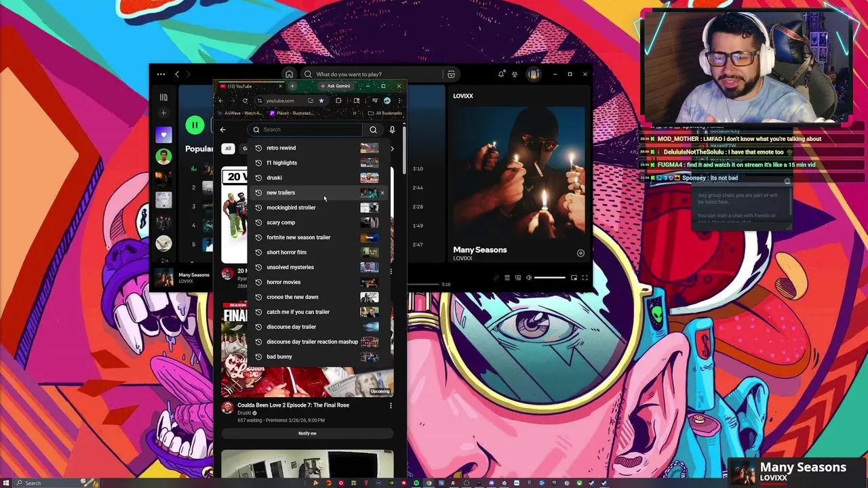This screenshot has height=488, width=868.
Task: Open Placeit bookmark
Action: tap(292, 113)
